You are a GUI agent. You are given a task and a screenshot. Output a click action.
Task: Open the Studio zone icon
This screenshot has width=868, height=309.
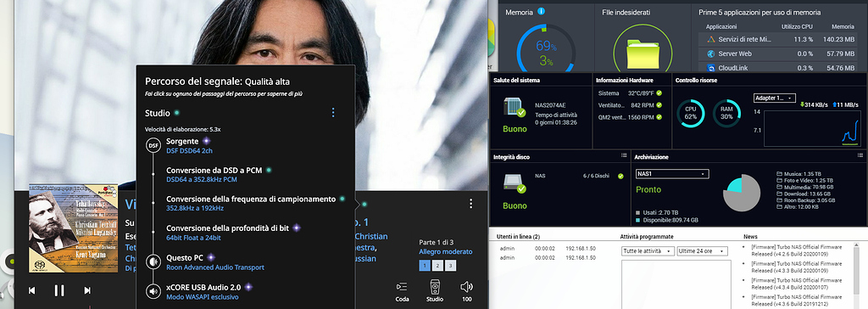435,287
